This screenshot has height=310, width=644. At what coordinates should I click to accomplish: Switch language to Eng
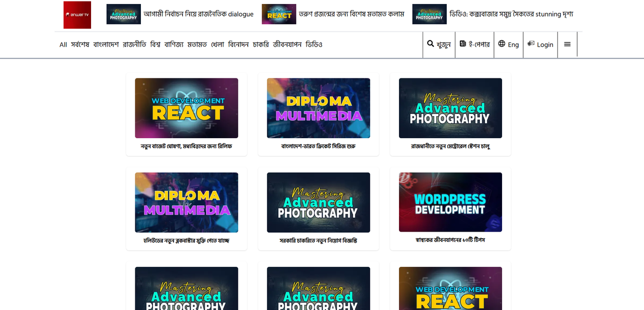click(509, 45)
